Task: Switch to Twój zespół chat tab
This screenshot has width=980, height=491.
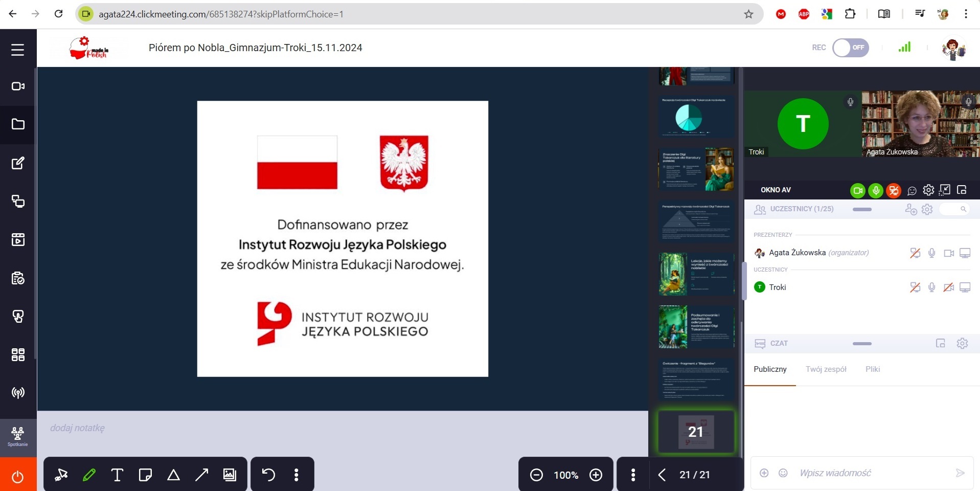Action: (826, 369)
